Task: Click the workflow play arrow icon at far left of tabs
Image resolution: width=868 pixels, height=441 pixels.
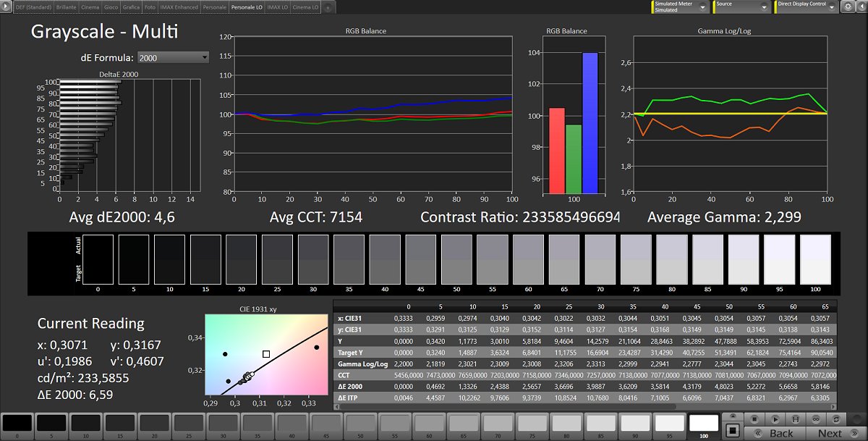Action: pyautogui.click(x=4, y=7)
